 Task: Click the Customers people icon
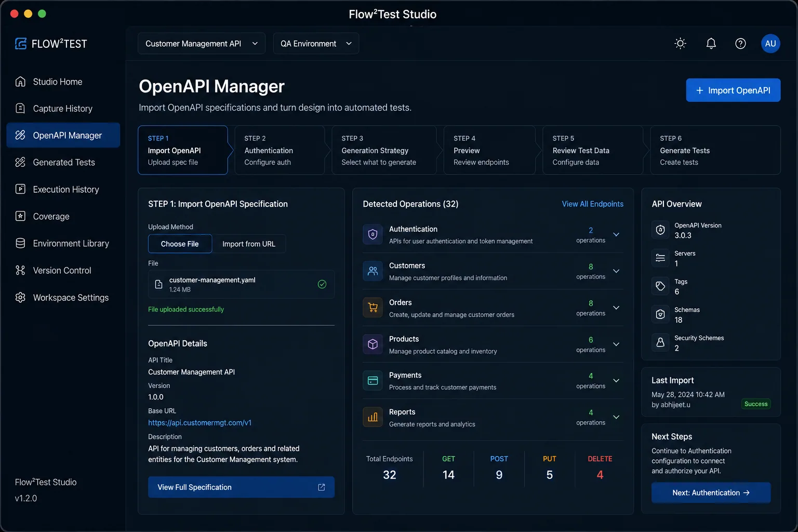(x=373, y=271)
